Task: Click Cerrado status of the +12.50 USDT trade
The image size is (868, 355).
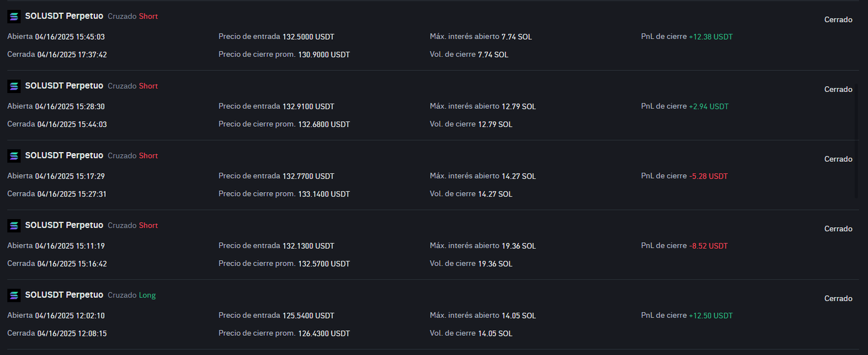Action: [838, 299]
